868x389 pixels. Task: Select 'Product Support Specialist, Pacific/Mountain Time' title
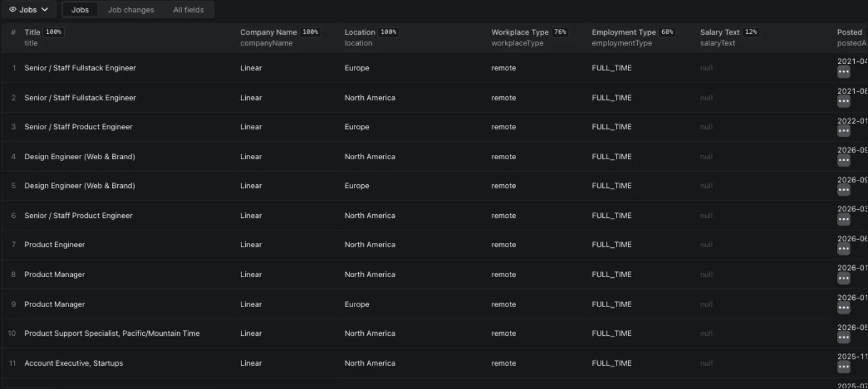pyautogui.click(x=112, y=333)
